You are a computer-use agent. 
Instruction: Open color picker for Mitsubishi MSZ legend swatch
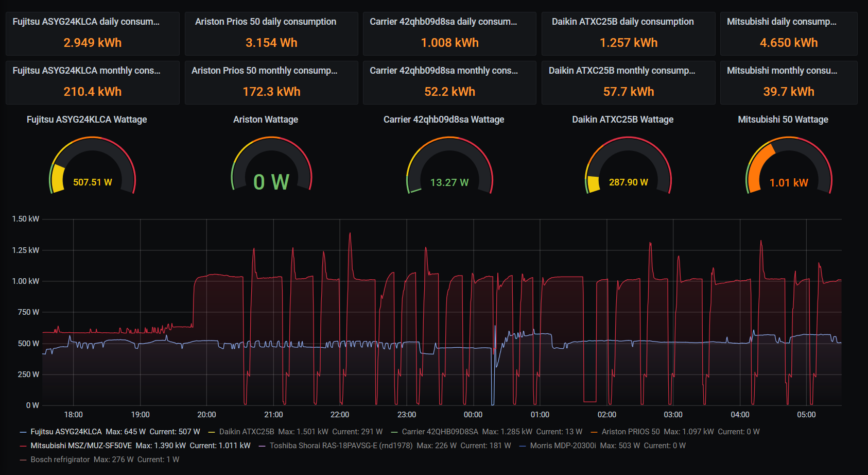pyautogui.click(x=23, y=446)
